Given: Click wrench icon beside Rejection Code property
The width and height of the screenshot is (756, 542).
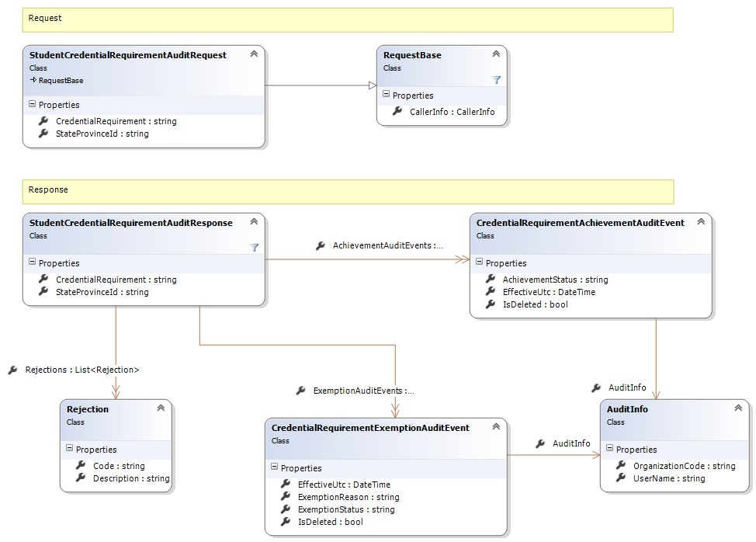Looking at the screenshot, I should [81, 466].
